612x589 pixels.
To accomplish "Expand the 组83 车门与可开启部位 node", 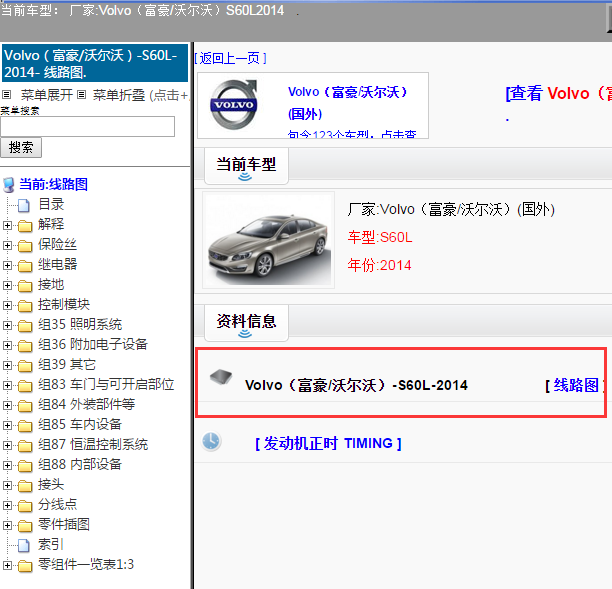I will click(7, 385).
